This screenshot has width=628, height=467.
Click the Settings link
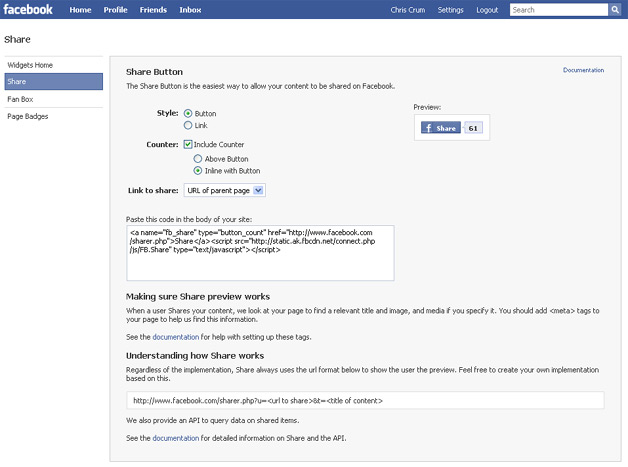450,10
